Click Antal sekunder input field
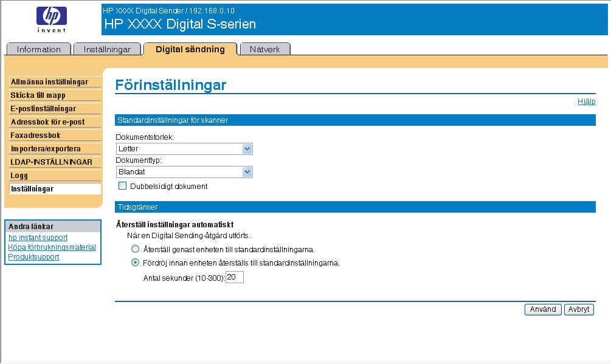The width and height of the screenshot is (611, 364). [x=235, y=277]
